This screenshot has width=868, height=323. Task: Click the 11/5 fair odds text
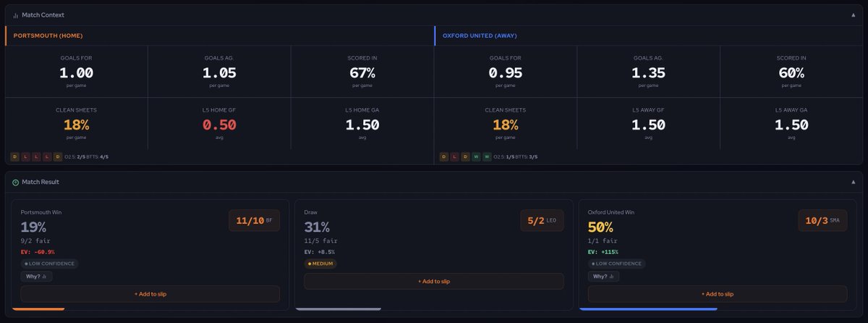point(320,240)
